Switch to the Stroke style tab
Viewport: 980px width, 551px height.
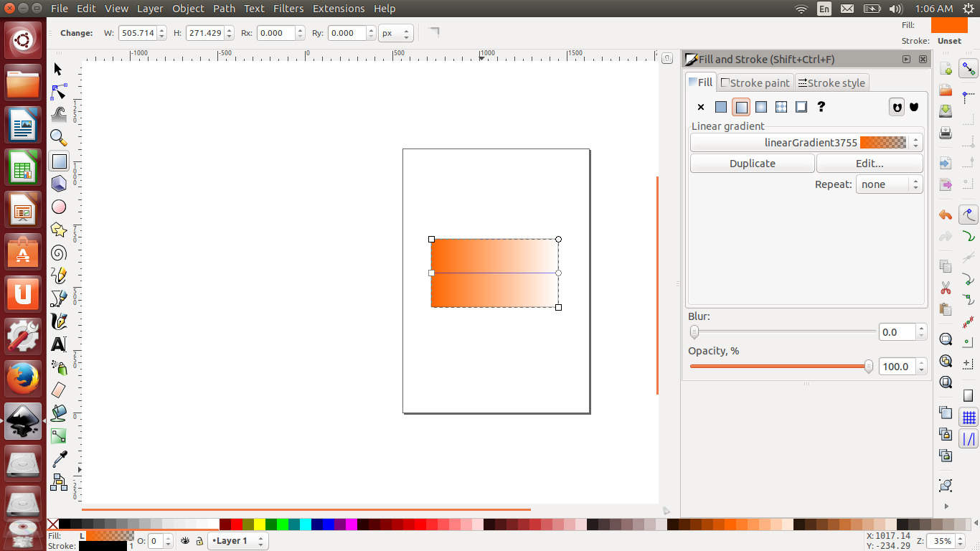coord(831,83)
